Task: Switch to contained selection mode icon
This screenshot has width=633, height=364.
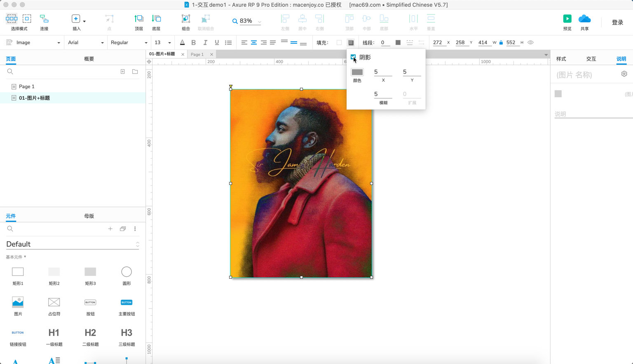Action: tap(27, 19)
